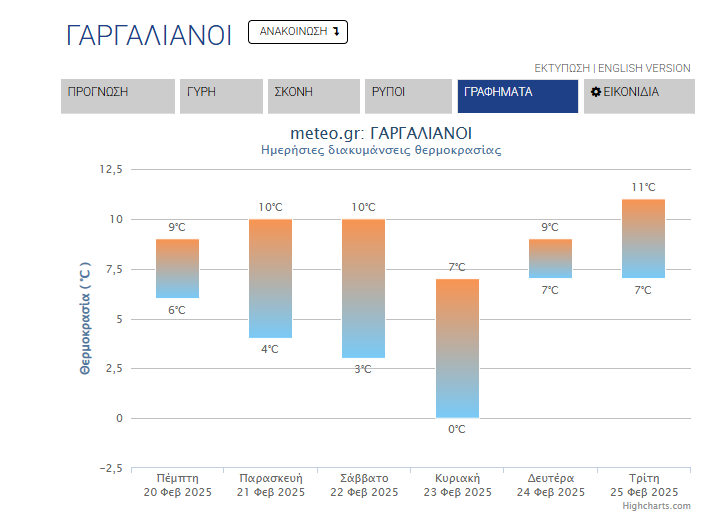Click the Θερμοκρασία (°C) axis title
The image size is (712, 526).
tap(85, 318)
